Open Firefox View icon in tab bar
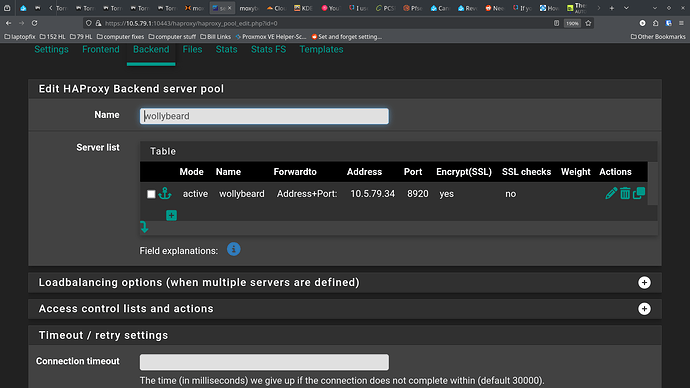Viewport: 690px width, 388px height. tap(7, 8)
